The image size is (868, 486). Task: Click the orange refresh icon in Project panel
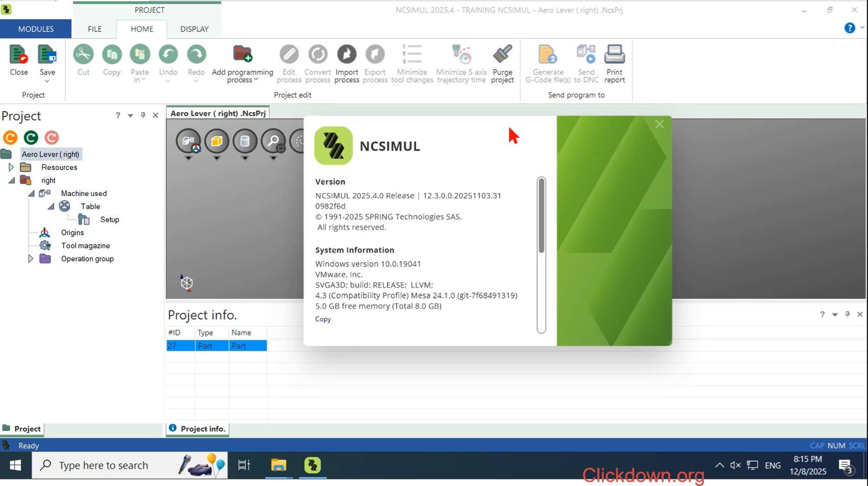click(x=10, y=138)
